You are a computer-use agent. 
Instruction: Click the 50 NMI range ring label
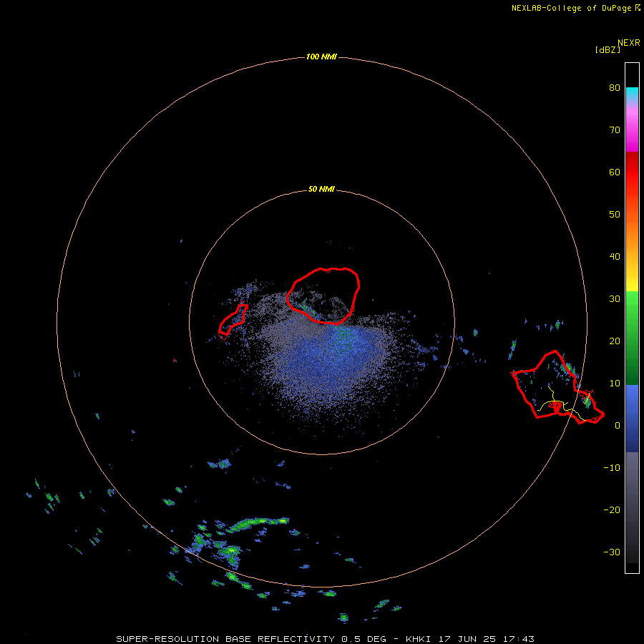[x=321, y=190]
